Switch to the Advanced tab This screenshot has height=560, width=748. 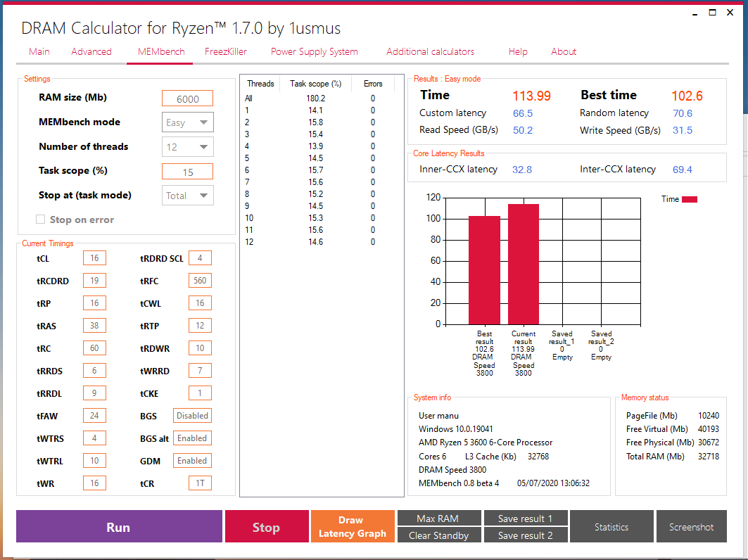coord(91,51)
